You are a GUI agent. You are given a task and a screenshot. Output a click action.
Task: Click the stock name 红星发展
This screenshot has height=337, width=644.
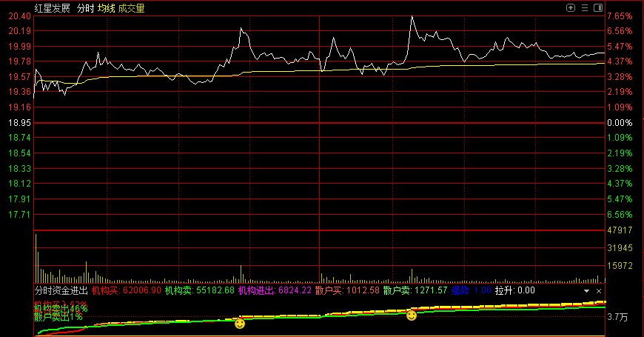[53, 8]
